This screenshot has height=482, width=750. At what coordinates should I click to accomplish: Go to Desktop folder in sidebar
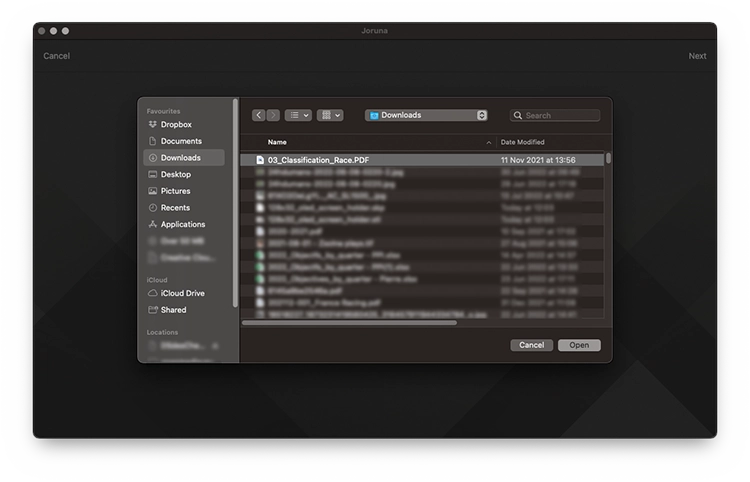(x=176, y=174)
